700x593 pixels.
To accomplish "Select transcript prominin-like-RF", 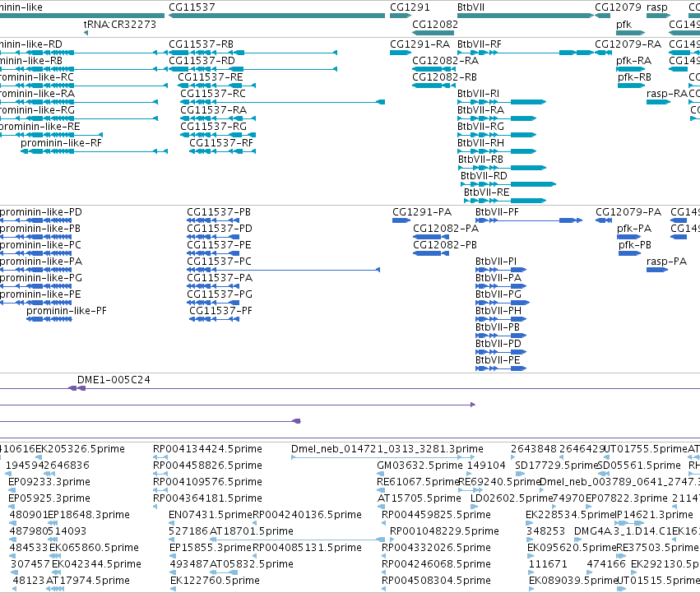I will pos(61,143).
